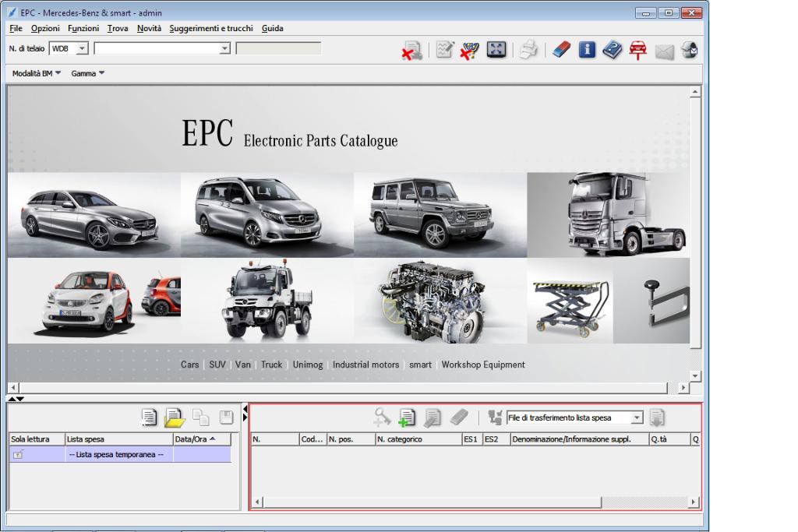
Task: Open the fullscreen image view icon
Action: click(497, 49)
